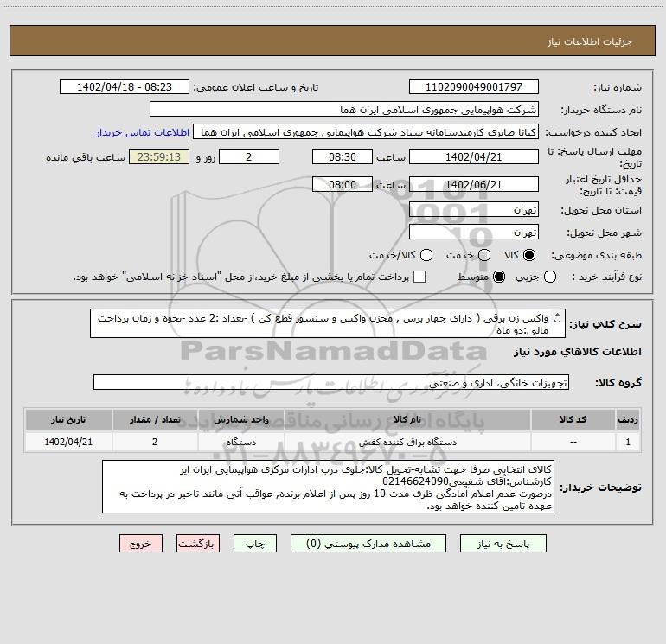Select the 'کالا' category radio button

pos(529,256)
